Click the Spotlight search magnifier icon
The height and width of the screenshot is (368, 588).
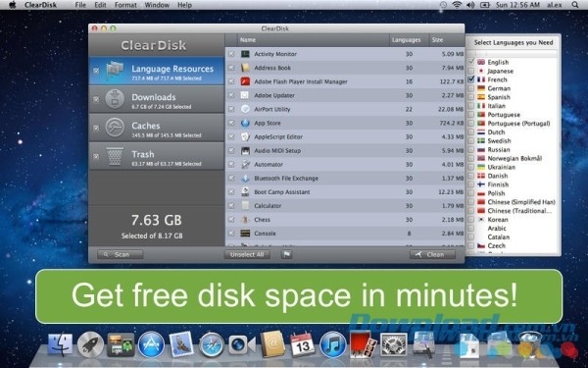pyautogui.click(x=575, y=5)
